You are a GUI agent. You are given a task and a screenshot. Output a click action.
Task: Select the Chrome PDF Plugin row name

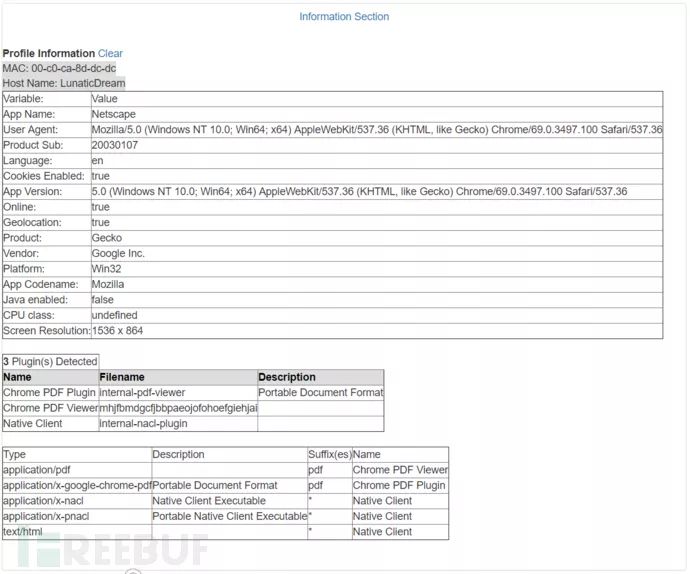coord(49,393)
